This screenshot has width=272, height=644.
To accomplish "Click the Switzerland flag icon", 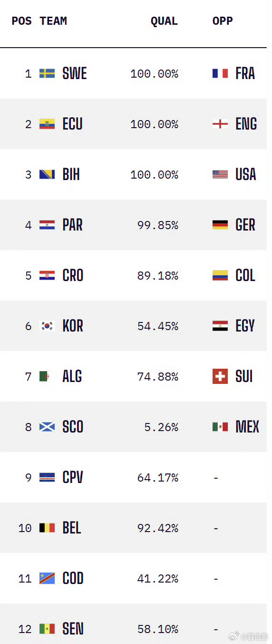I will [x=220, y=376].
